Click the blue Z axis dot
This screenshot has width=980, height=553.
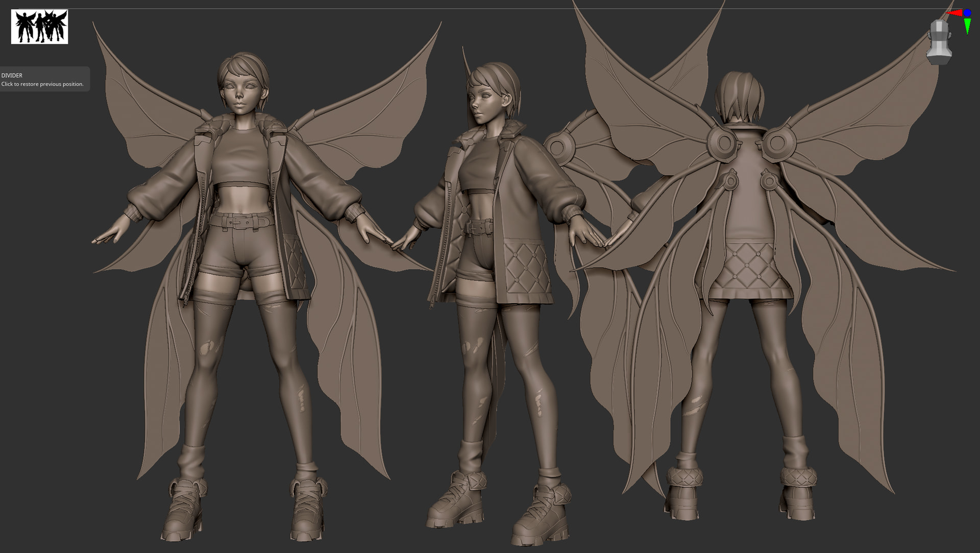point(967,13)
